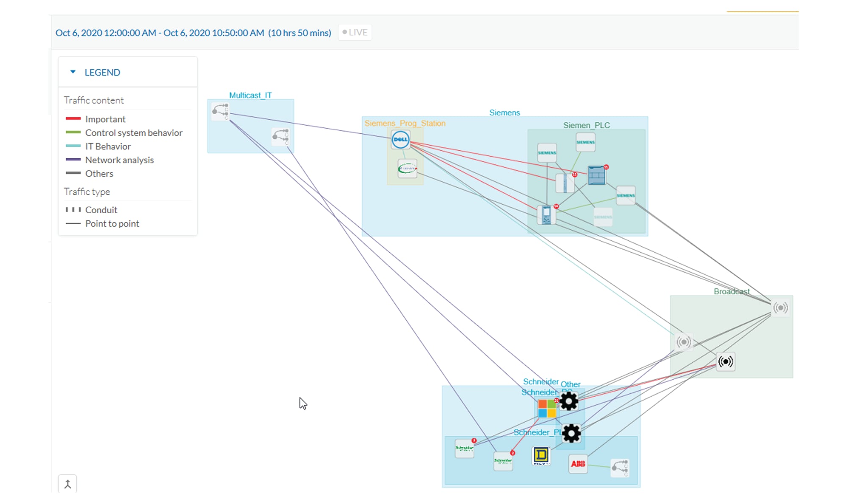
Task: Select the Siemens group label
Action: tap(504, 113)
